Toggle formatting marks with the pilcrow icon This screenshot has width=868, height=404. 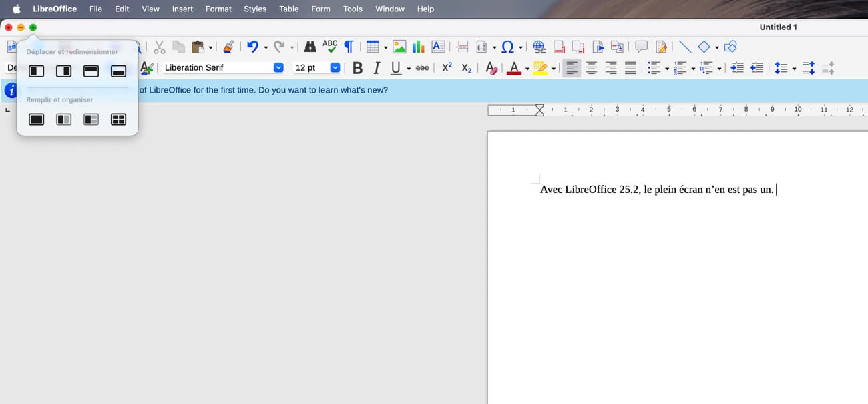coord(349,47)
